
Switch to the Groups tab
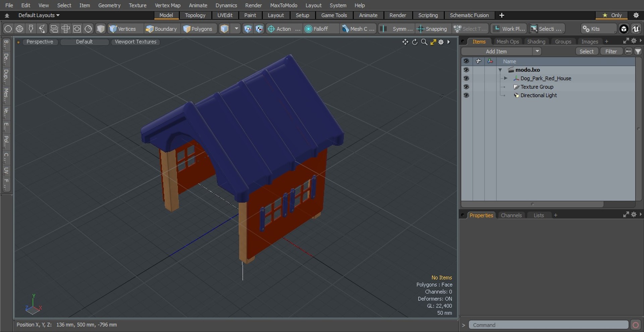563,42
